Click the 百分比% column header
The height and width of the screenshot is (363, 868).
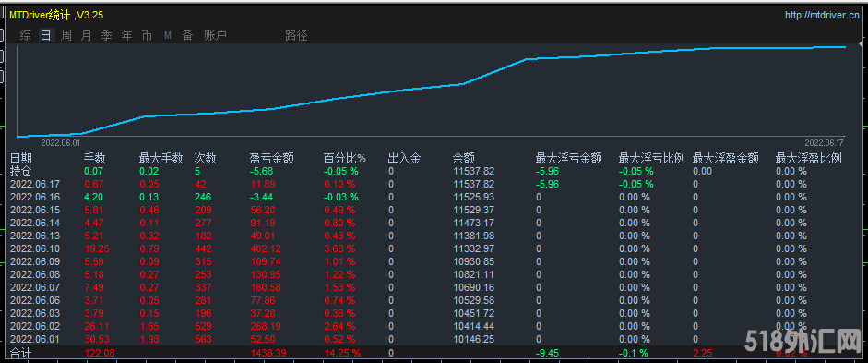(345, 159)
